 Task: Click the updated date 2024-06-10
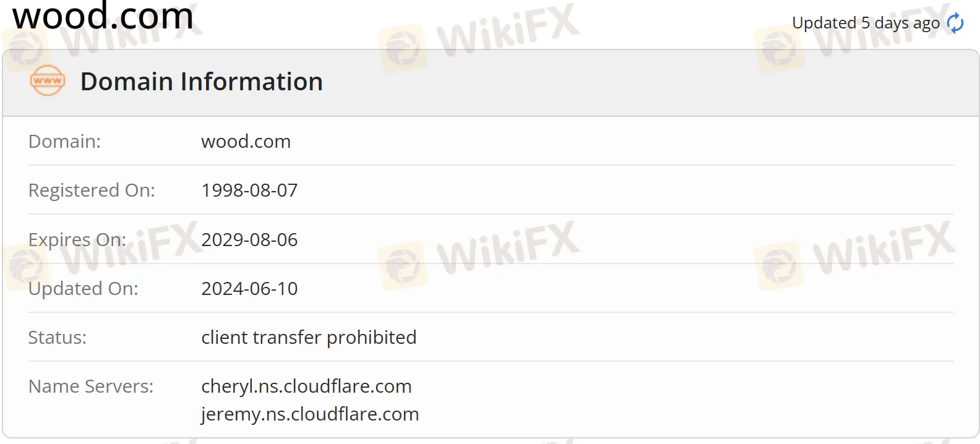point(249,289)
